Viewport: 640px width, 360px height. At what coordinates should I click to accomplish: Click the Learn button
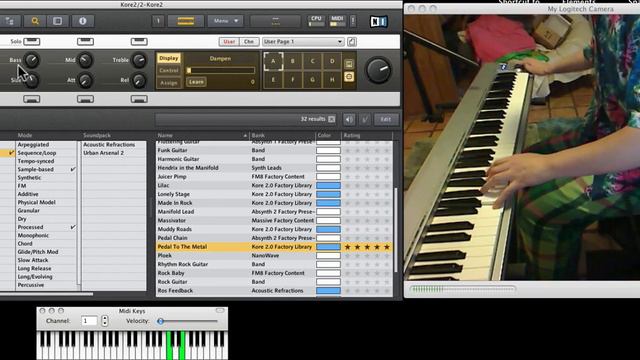(x=196, y=82)
